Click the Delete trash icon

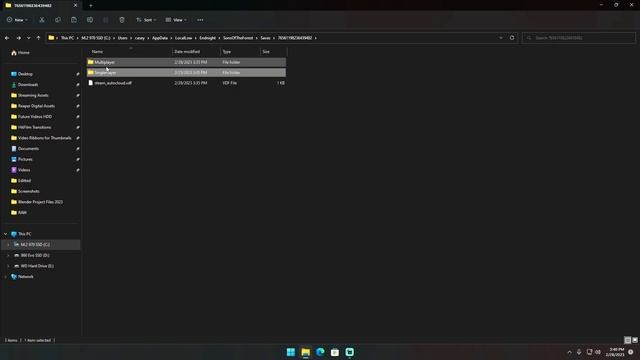click(x=122, y=20)
